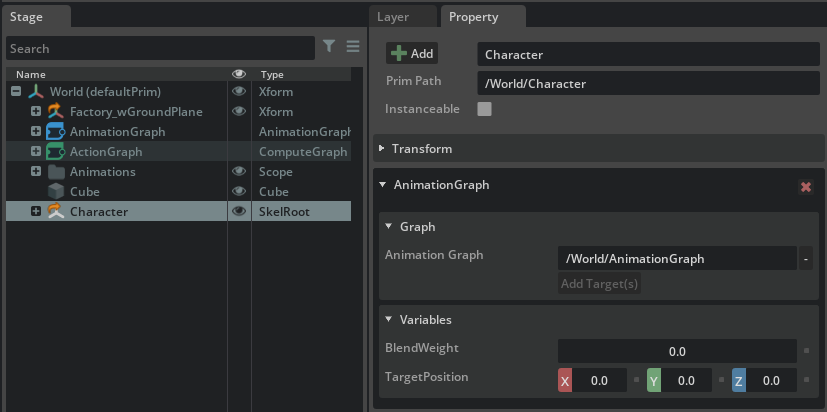
Task: Click the BlendWeight value field
Action: (x=677, y=351)
